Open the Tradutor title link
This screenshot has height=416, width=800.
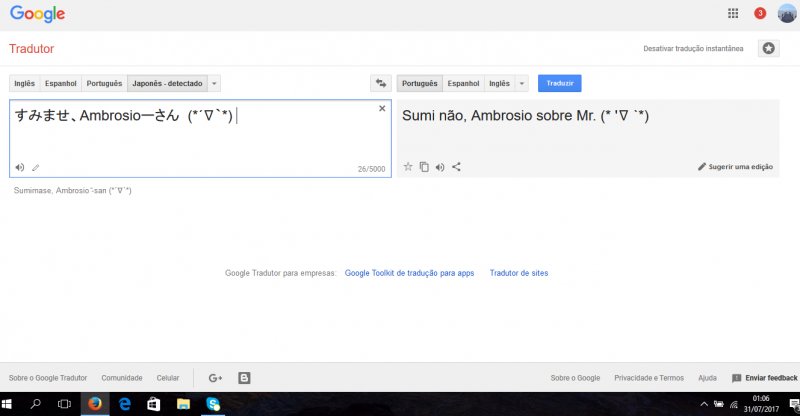click(31, 48)
